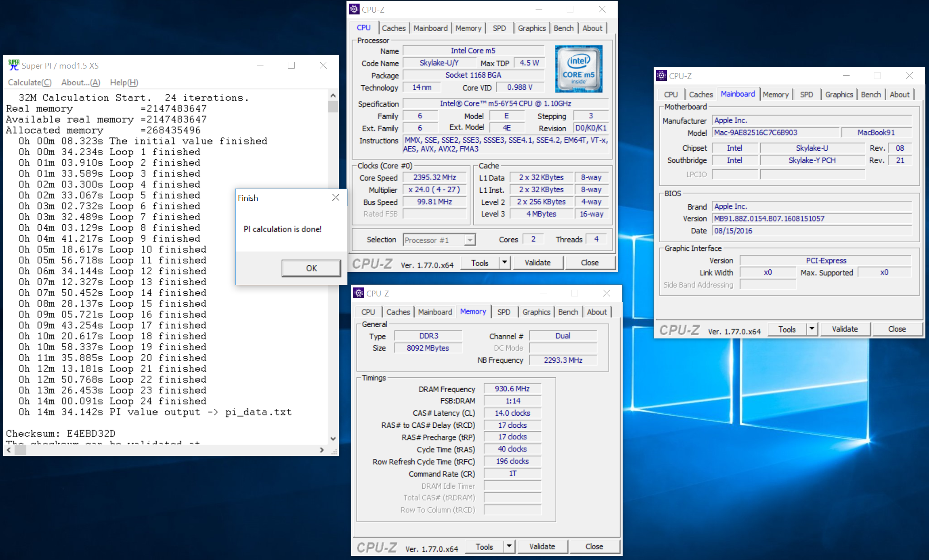
Task: Click the Specification field Intel Core m5-6Y54
Action: (505, 103)
